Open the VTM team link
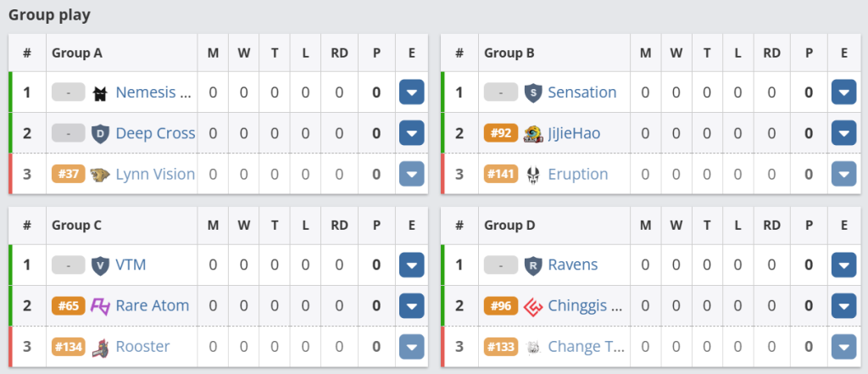868x374 pixels. (131, 265)
